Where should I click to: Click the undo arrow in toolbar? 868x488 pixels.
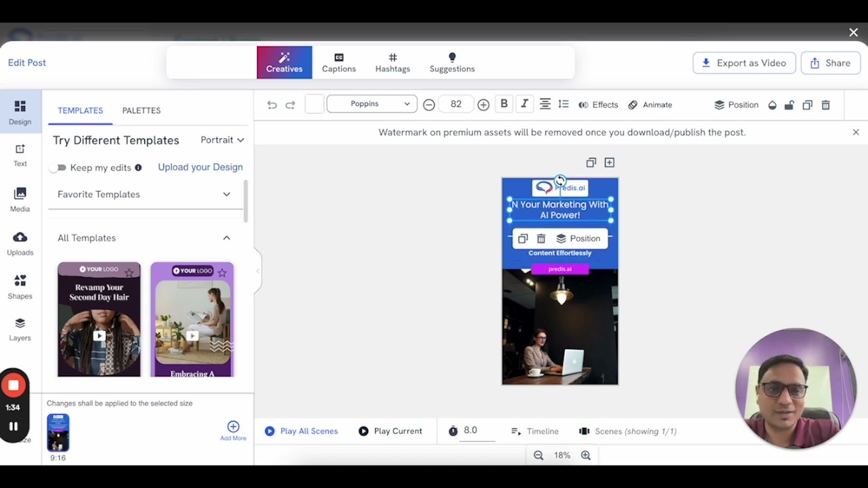pyautogui.click(x=272, y=104)
